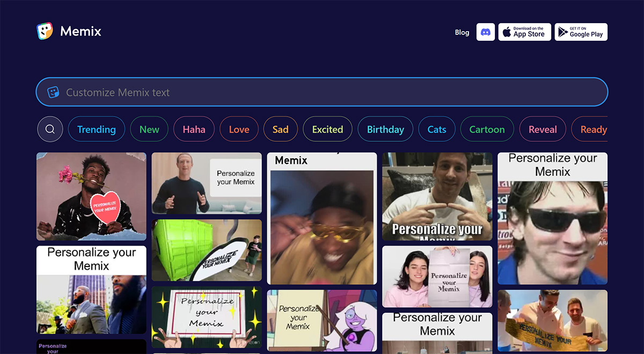Open the Mark Zuckerberg meme template thumbnail
This screenshot has width=644, height=354.
(206, 183)
